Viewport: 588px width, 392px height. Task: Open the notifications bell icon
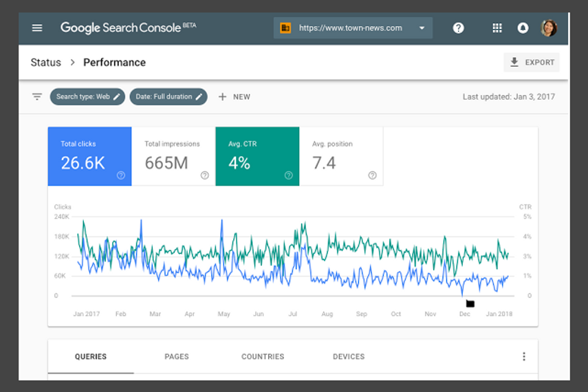[x=523, y=28]
